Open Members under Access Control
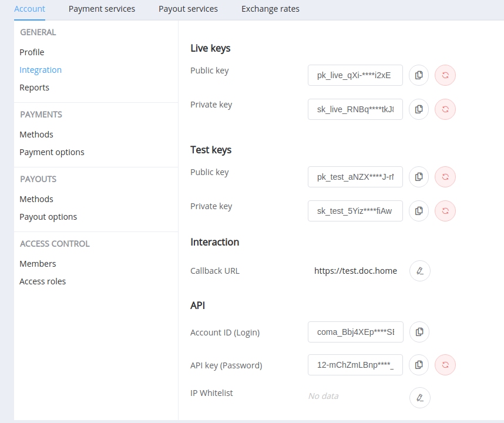 [38, 264]
